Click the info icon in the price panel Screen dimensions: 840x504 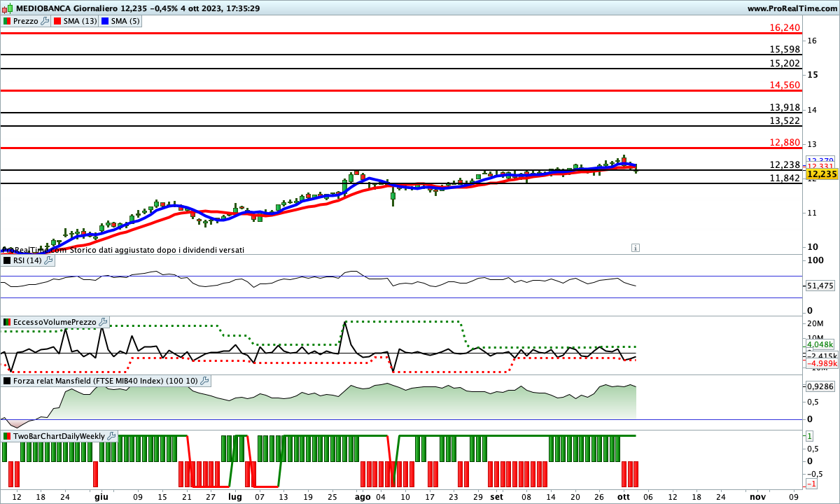[635, 247]
